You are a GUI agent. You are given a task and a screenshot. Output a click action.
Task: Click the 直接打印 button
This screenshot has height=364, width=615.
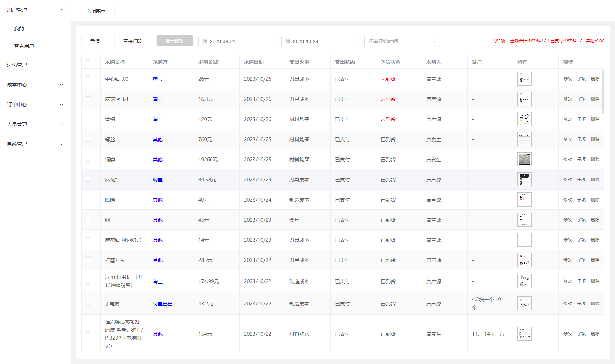pyautogui.click(x=133, y=41)
